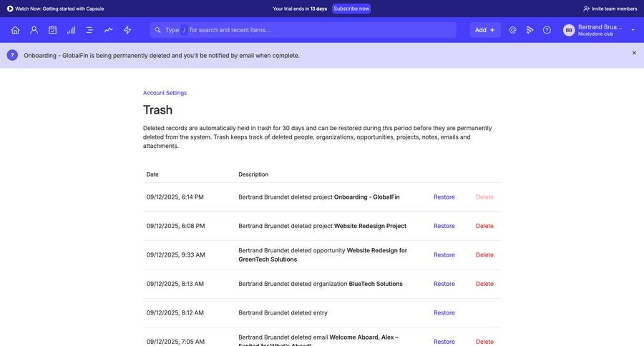This screenshot has height=346, width=644.
Task: Open the Add new item dropdown
Action: point(485,30)
